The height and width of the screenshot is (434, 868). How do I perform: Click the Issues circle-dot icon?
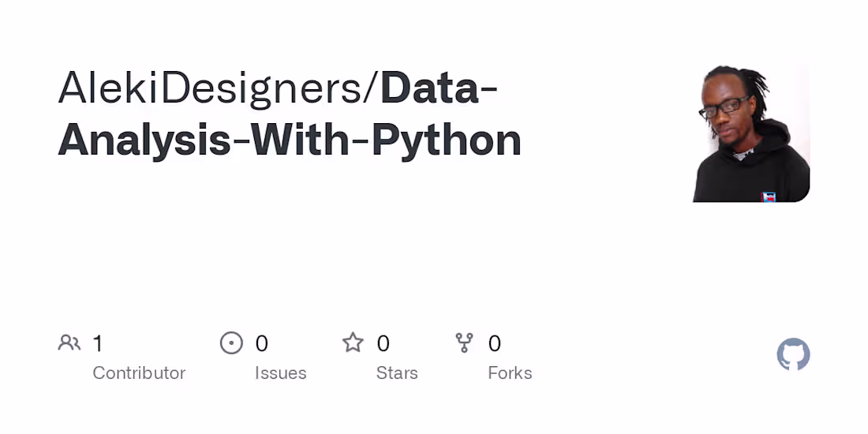(x=231, y=342)
